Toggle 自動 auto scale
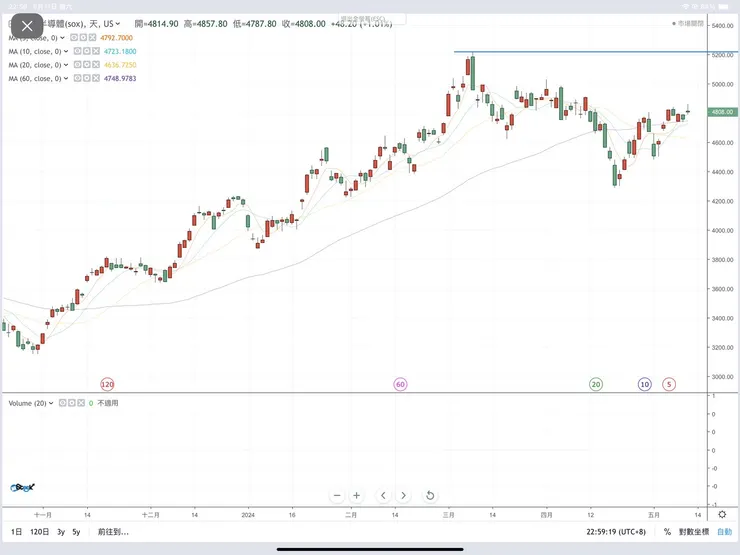Image resolution: width=740 pixels, height=555 pixels. click(724, 532)
